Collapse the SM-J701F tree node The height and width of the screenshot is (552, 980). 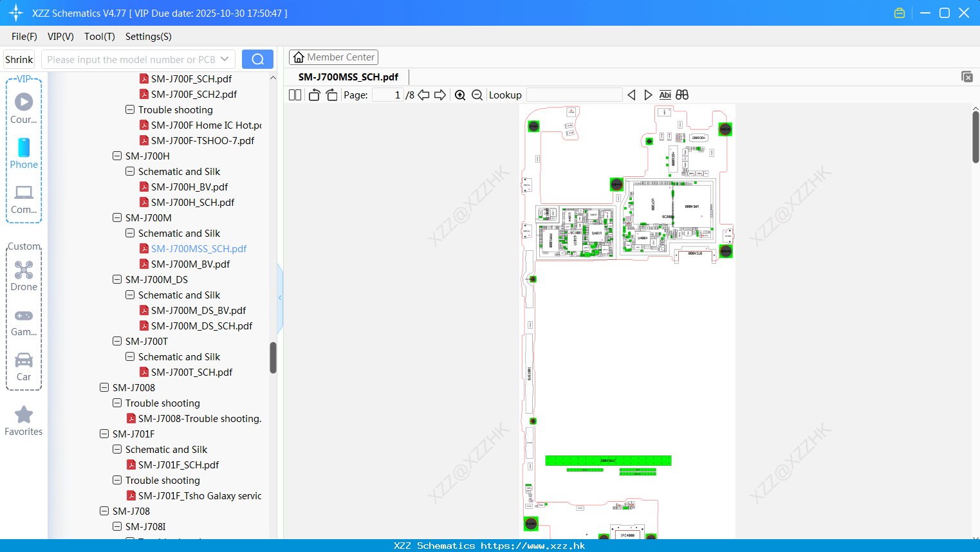click(x=104, y=434)
